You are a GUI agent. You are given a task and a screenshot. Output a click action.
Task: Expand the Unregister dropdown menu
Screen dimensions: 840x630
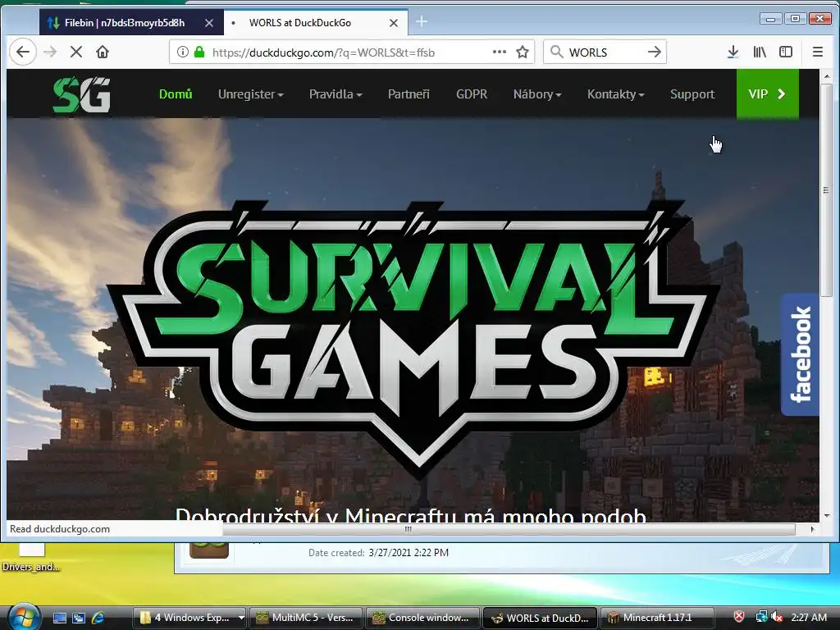(251, 94)
